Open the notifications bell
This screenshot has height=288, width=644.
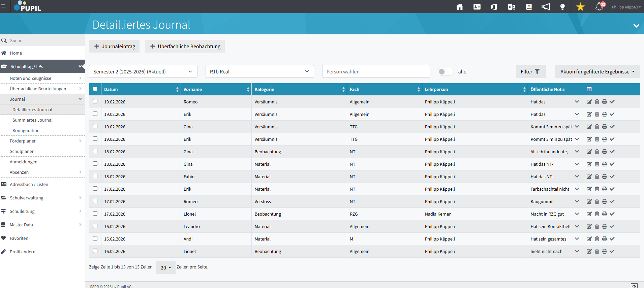click(599, 7)
